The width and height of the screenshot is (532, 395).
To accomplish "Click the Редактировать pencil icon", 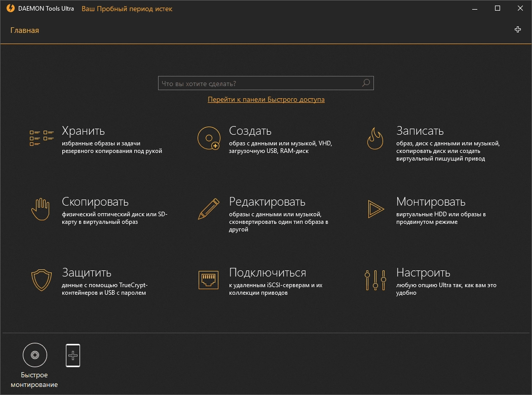I will [208, 209].
